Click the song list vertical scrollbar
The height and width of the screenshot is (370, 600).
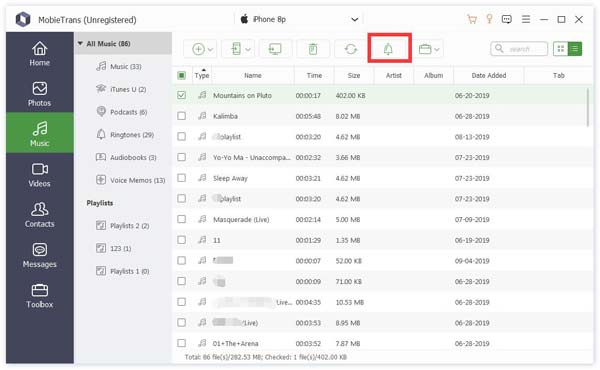click(x=588, y=107)
